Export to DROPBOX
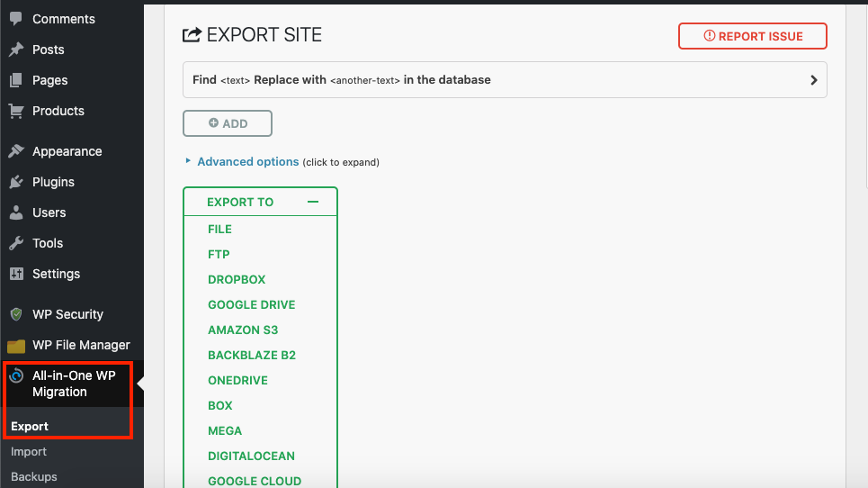 point(237,279)
